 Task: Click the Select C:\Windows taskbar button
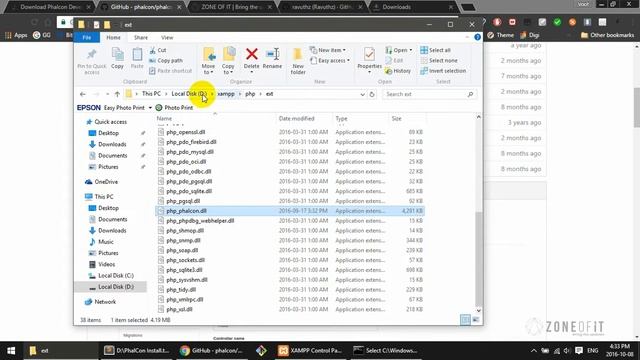[x=386, y=351]
